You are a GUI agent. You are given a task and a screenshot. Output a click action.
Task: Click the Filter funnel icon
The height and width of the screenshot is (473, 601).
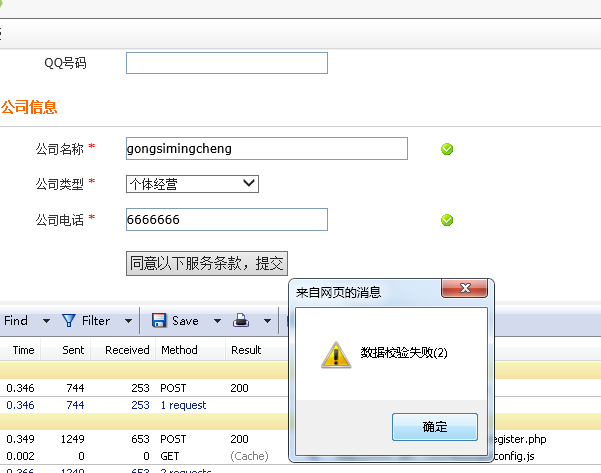pos(69,320)
